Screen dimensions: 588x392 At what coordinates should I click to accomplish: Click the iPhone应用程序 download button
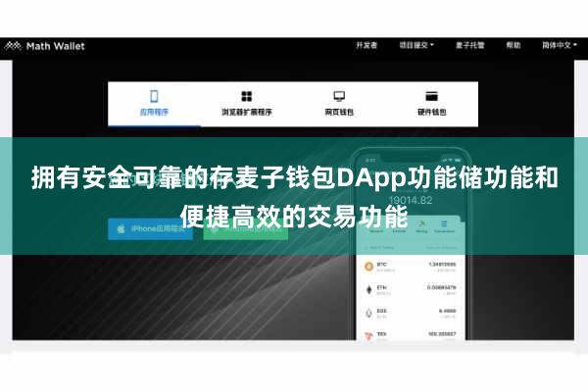(150, 228)
